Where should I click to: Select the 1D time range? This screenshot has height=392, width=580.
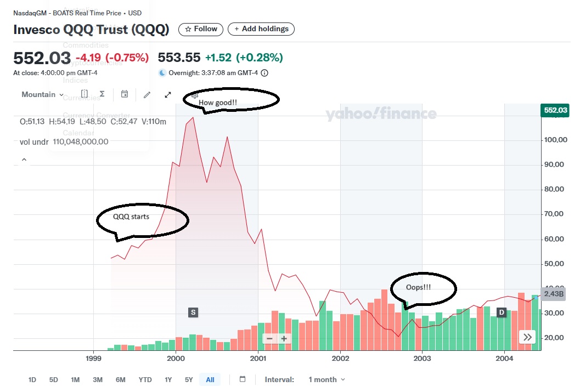tap(32, 379)
